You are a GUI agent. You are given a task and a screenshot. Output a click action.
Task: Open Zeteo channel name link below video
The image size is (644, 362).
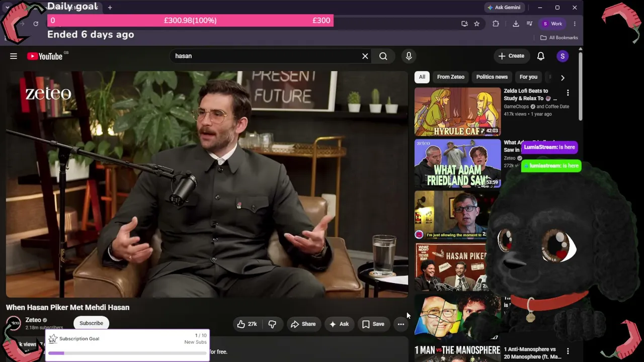pos(33,320)
